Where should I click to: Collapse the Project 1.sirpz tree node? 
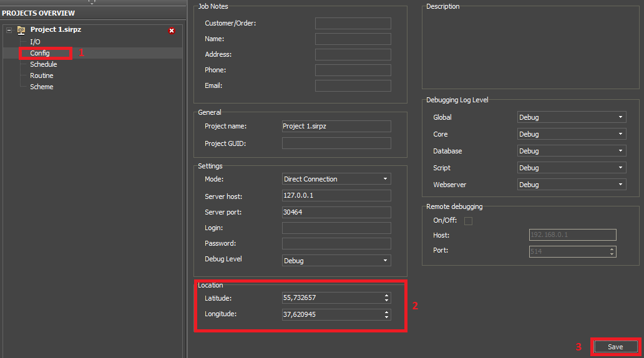[9, 30]
